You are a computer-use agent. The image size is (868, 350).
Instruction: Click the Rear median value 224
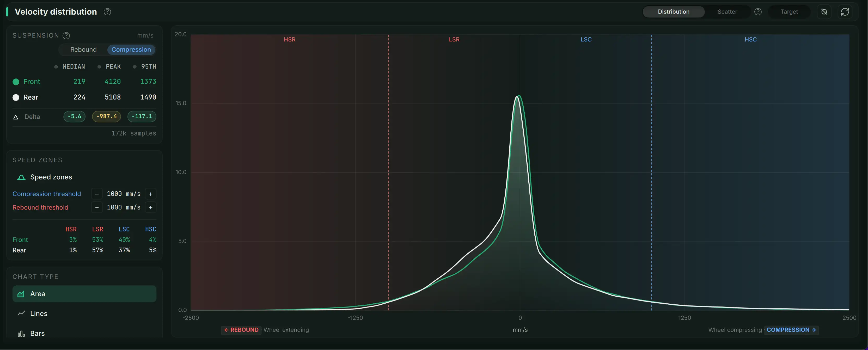click(79, 97)
